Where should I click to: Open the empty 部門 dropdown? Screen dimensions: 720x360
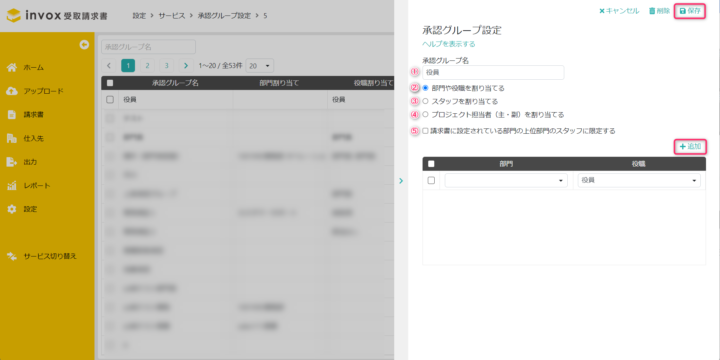tap(506, 180)
